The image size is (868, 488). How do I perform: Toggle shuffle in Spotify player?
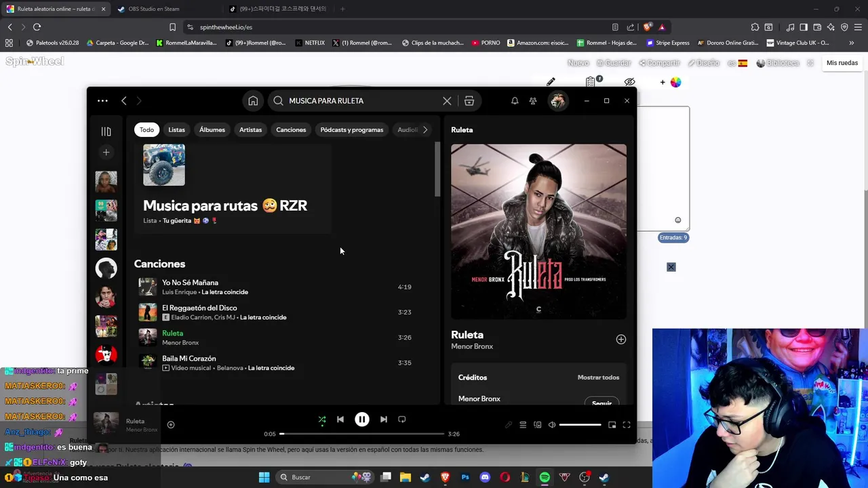(x=322, y=420)
